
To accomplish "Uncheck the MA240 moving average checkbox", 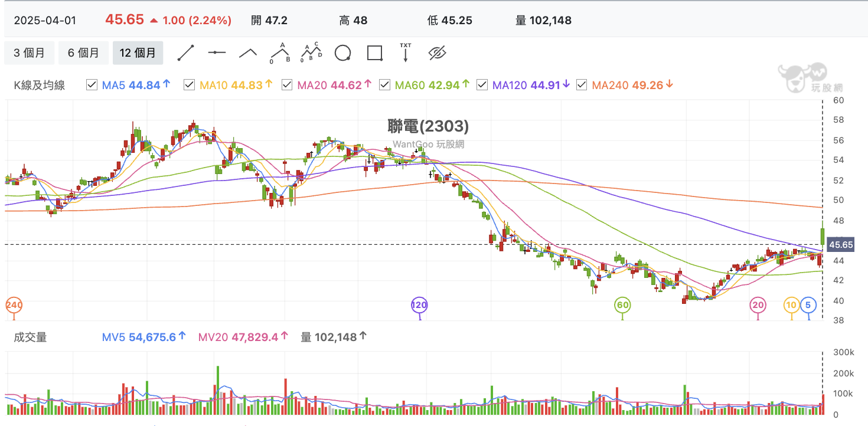I will 582,85.
